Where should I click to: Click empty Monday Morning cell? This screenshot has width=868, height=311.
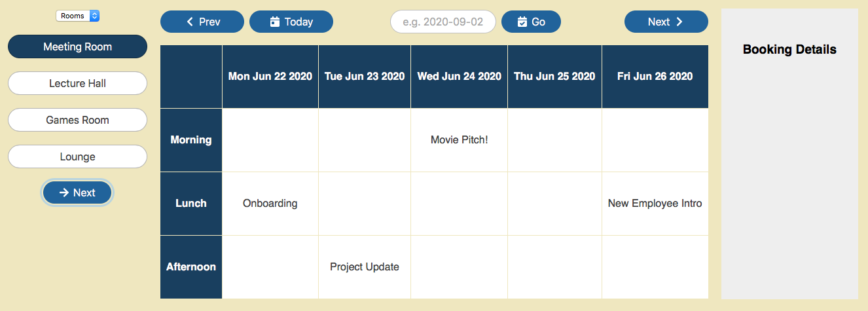point(270,139)
